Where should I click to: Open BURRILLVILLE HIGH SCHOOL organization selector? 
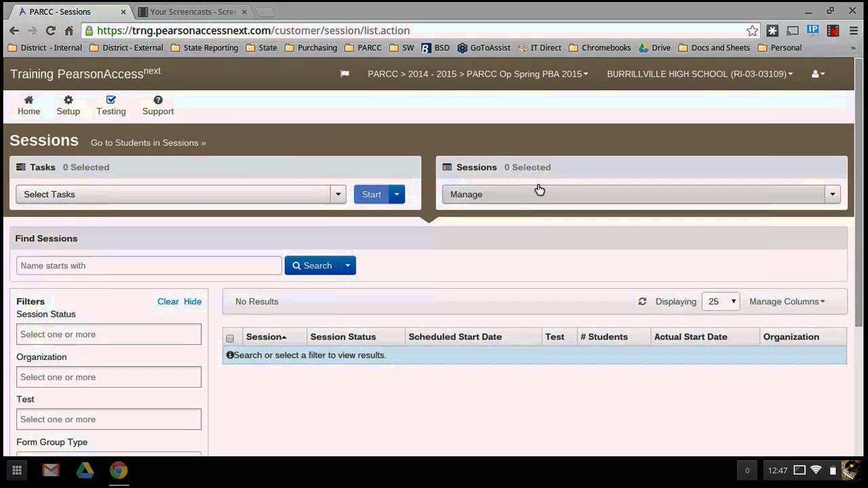(x=700, y=74)
